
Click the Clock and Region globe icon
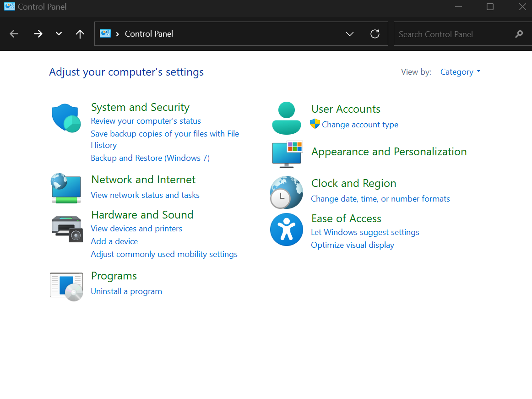click(x=287, y=192)
